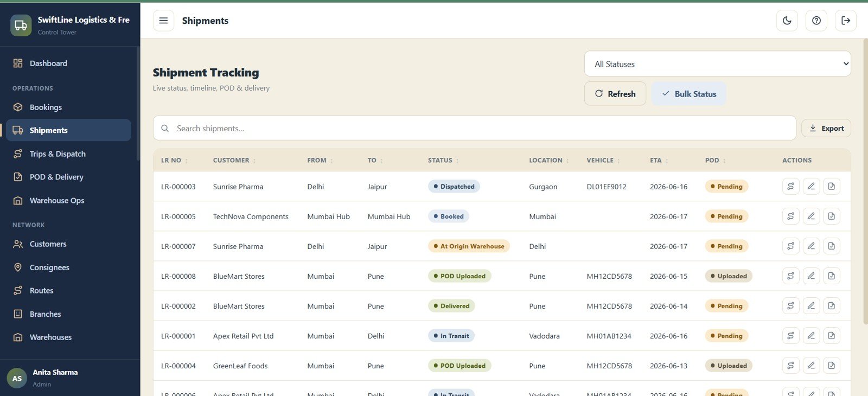Click the edit pencil icon for LR-000005
Viewport: 868px width, 396px height.
pyautogui.click(x=811, y=216)
